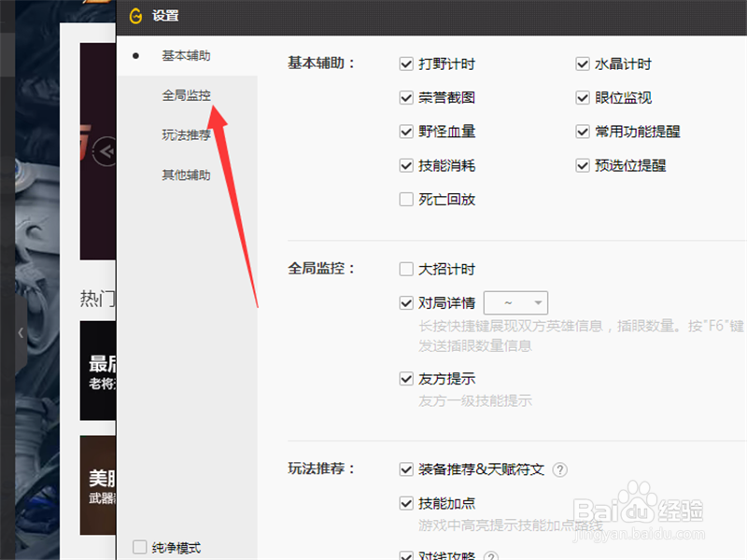
Task: Toggle 水晶计时 off
Action: tap(583, 63)
